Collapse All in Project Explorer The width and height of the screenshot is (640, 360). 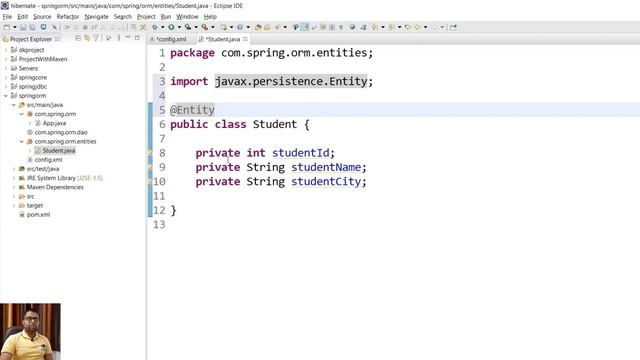[x=78, y=38]
